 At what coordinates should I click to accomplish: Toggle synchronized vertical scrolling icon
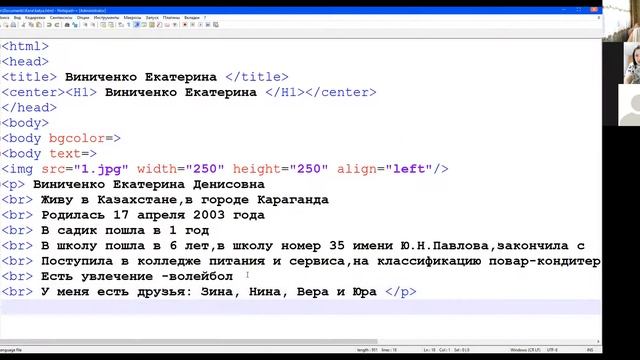pos(104,25)
